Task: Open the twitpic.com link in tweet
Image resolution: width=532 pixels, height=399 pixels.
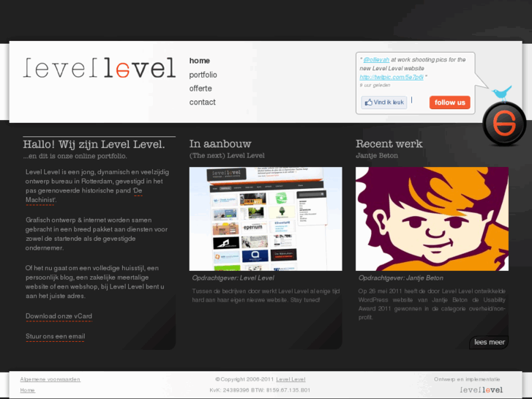Action: tap(391, 77)
